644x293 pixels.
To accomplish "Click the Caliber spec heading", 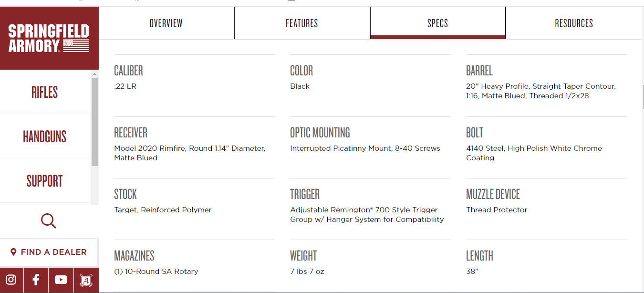I will 128,71.
